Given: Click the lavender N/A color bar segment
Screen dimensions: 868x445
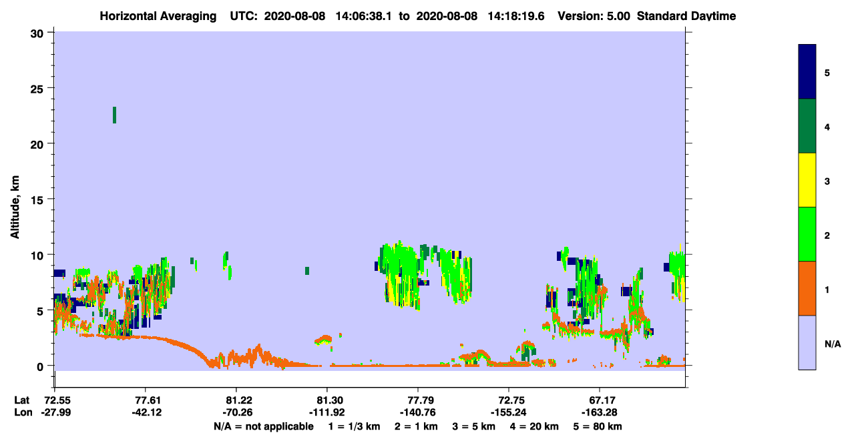Looking at the screenshot, I should pos(807,342).
